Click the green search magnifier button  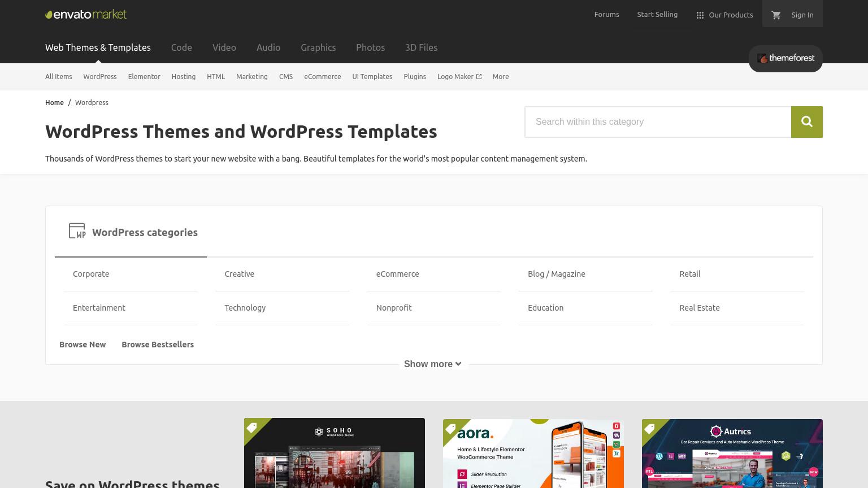point(807,122)
